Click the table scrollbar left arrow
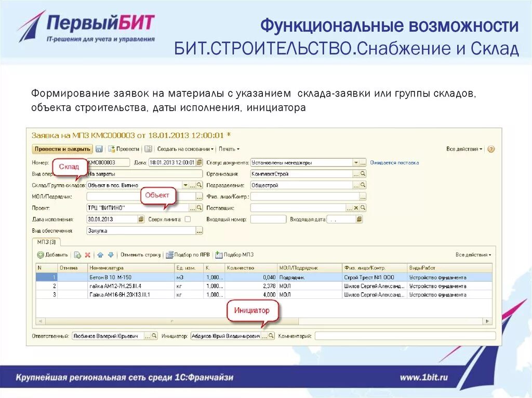 click(x=41, y=321)
